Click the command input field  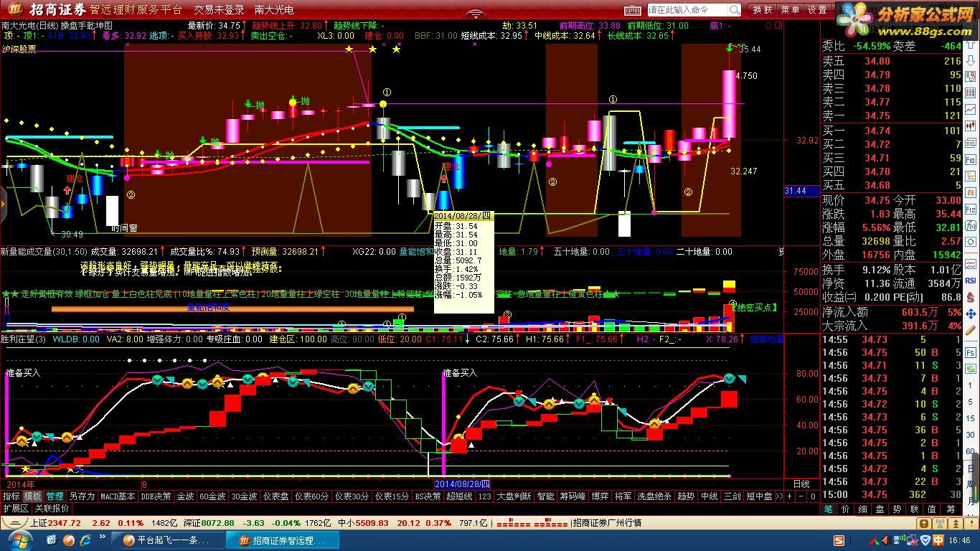pyautogui.click(x=687, y=10)
